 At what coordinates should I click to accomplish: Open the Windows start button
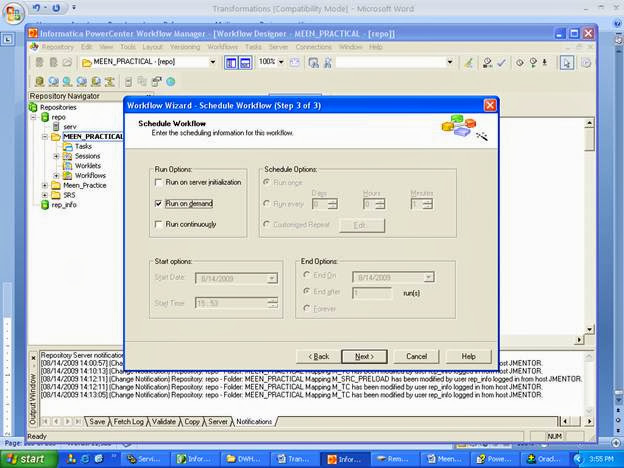(26, 459)
